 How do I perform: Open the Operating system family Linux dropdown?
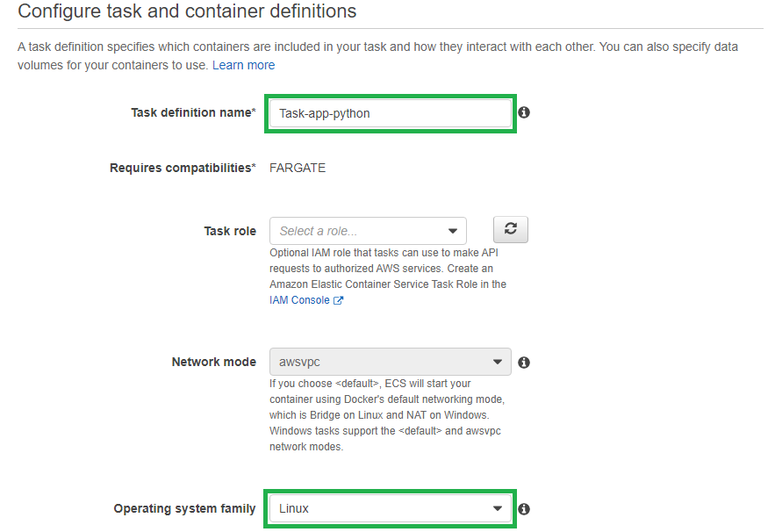coord(390,508)
